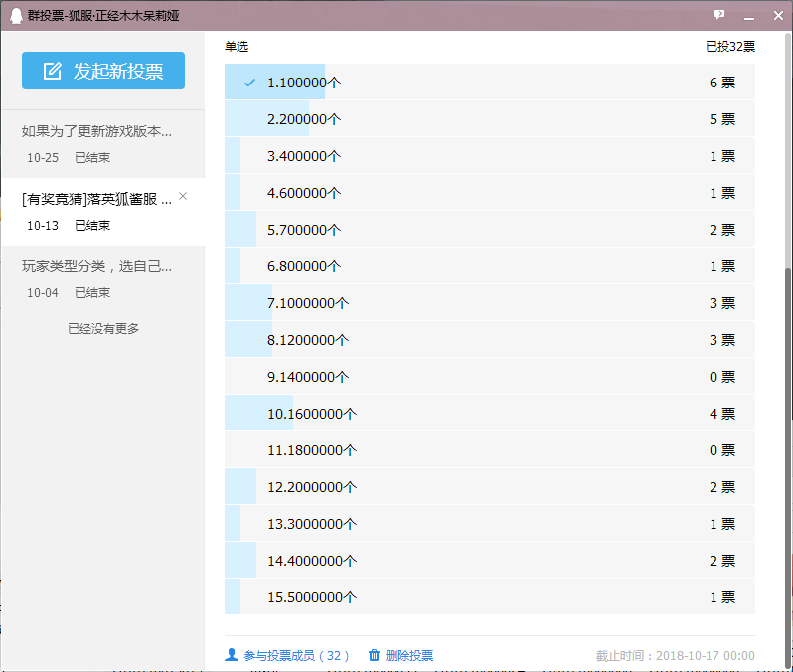Minimize the group vote window
The width and height of the screenshot is (793, 672).
coord(748,15)
